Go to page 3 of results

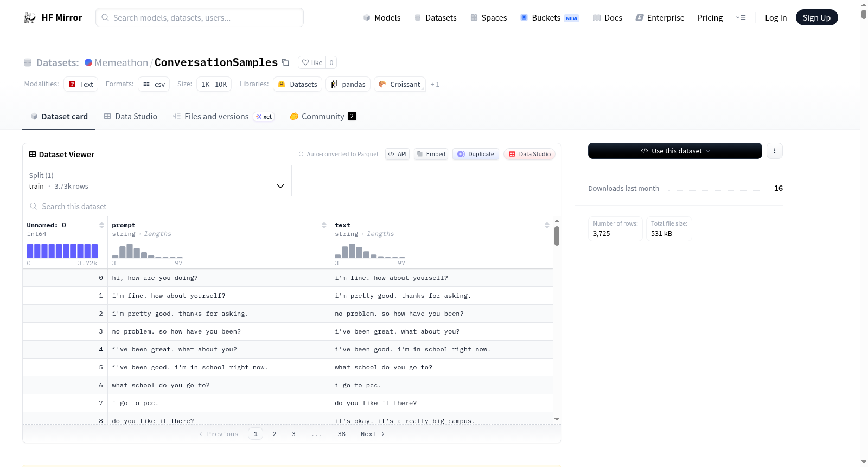(x=293, y=434)
